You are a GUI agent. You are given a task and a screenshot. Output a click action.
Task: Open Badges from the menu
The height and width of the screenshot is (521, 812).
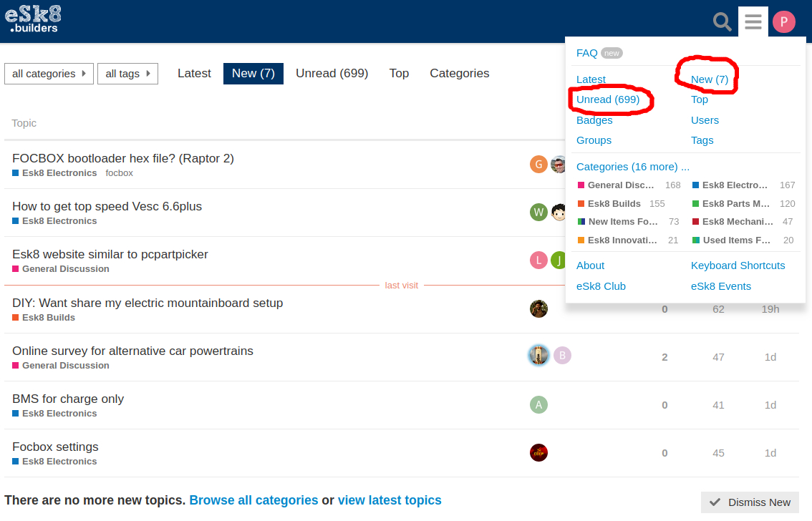(x=594, y=120)
